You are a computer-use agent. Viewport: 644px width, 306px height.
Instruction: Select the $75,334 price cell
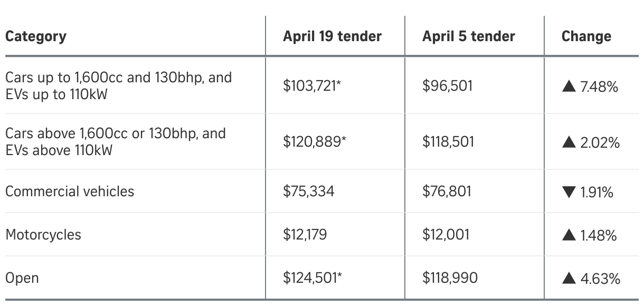point(308,191)
